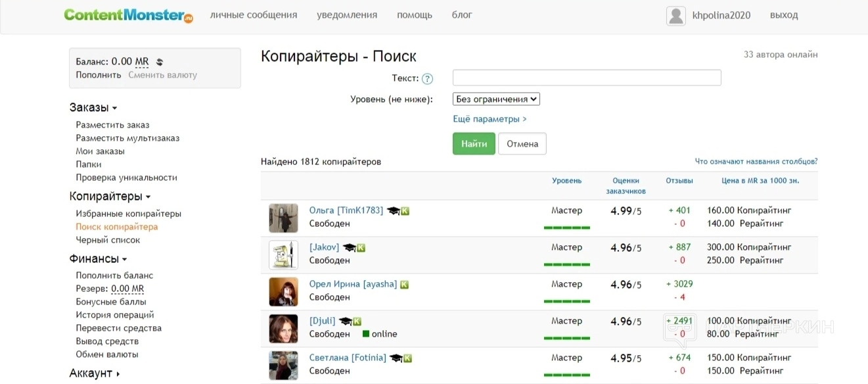Open Черный список in sidebar
This screenshot has height=384, width=868.
[x=108, y=240]
